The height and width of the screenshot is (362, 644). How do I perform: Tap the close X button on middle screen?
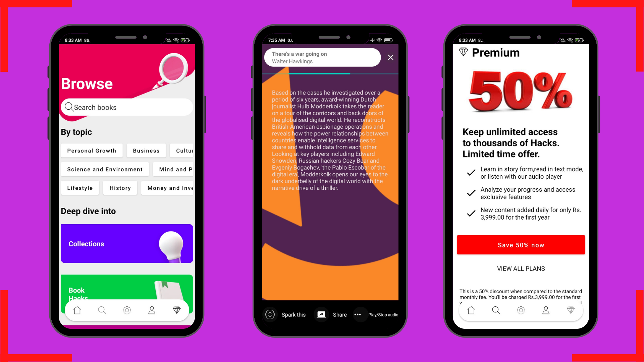click(x=390, y=57)
